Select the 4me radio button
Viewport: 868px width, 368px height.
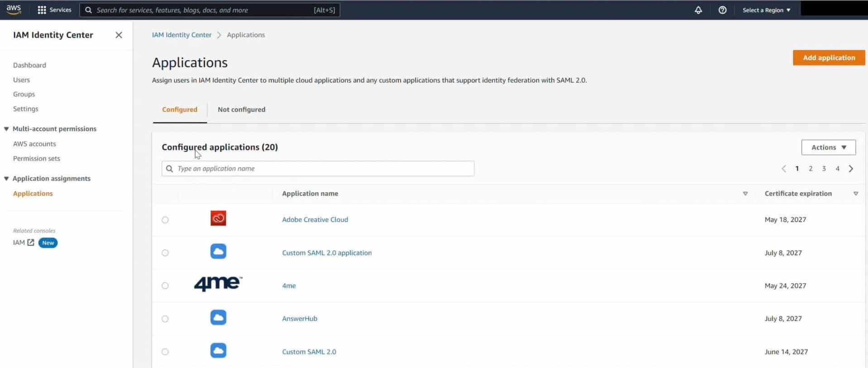click(x=165, y=286)
